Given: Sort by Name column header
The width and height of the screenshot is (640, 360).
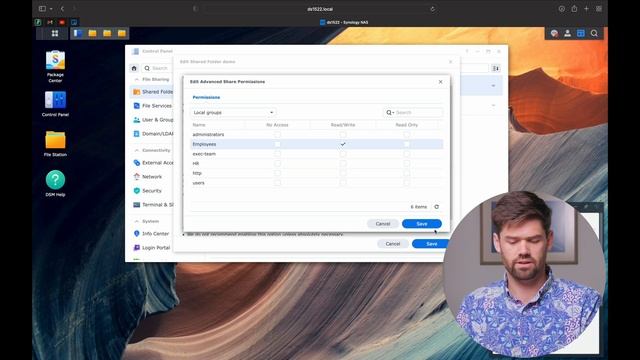Looking at the screenshot, I should pos(199,125).
